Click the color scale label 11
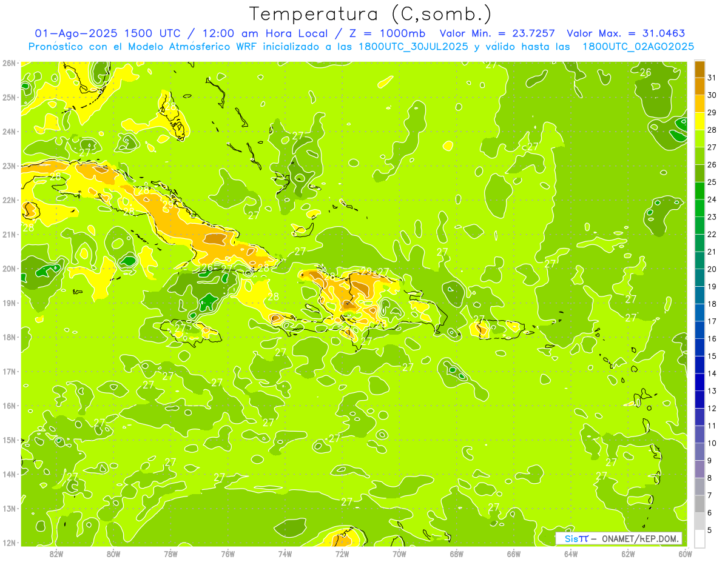Image resolution: width=728 pixels, height=562 pixels. point(712,426)
